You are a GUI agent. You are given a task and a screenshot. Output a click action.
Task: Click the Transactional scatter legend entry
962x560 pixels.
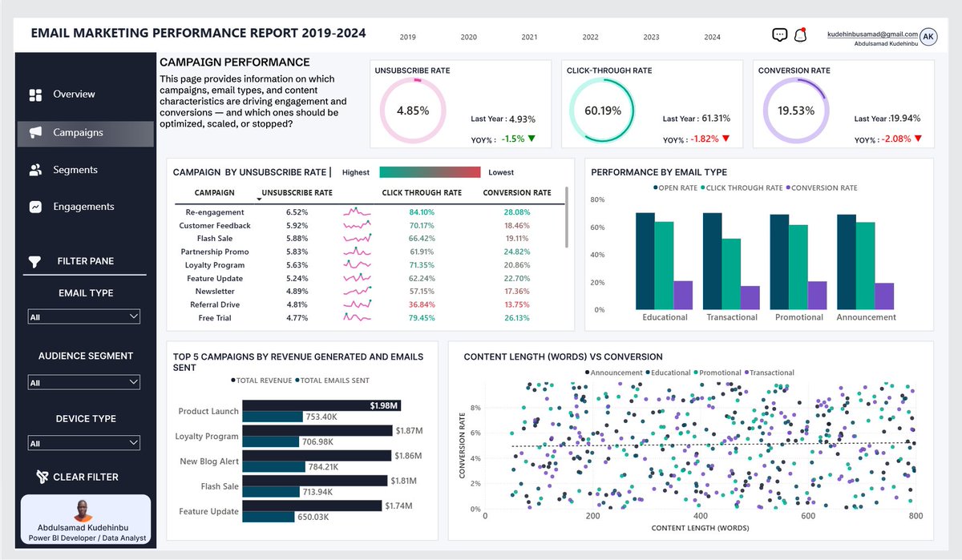click(768, 373)
